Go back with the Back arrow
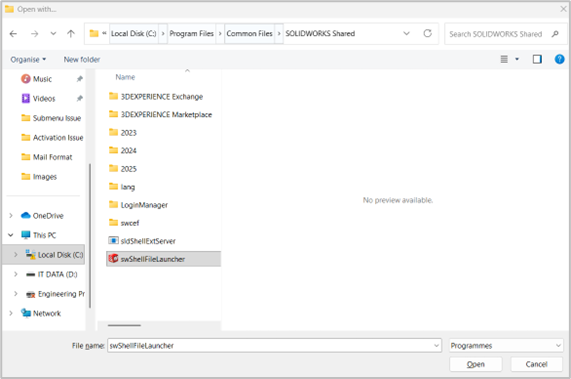Screen dimensions: 571x379 click(13, 34)
